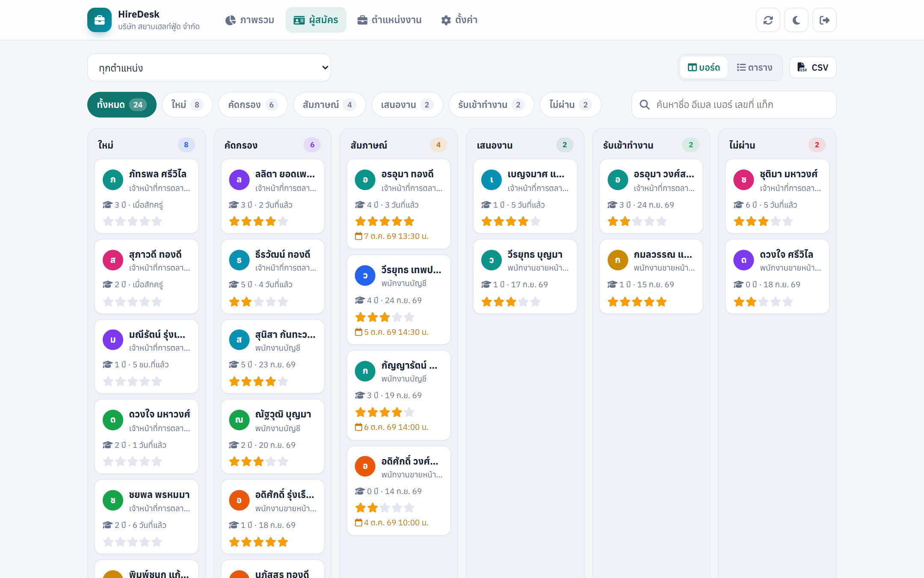The image size is (924, 578).
Task: Click avatar of ณัฐวุฒิ บุญมา
Action: [239, 420]
